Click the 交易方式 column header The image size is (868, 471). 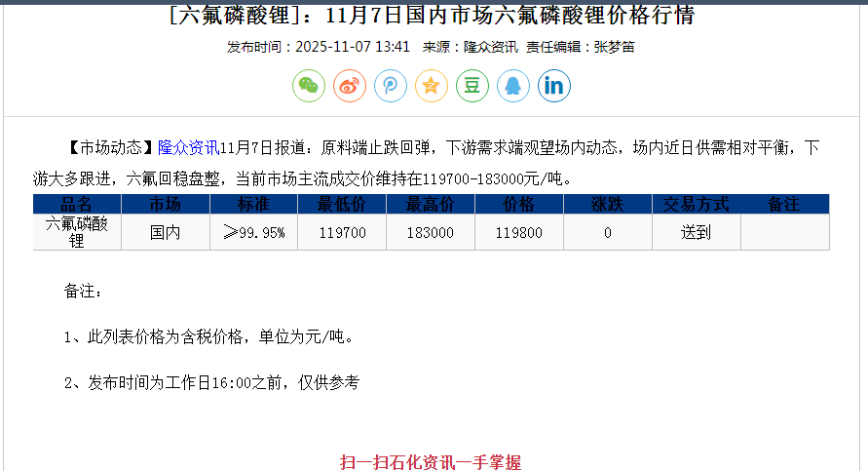point(696,204)
